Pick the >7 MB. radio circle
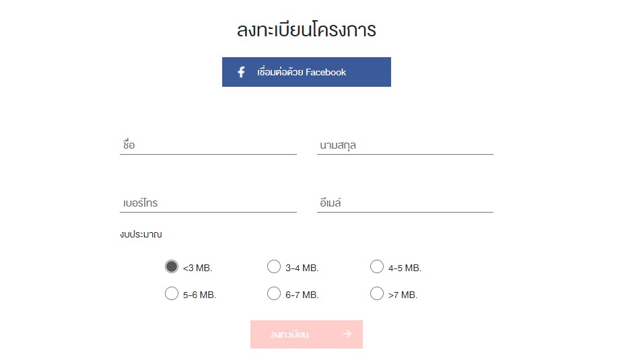Screen dimensions: 620x364 pos(377,293)
